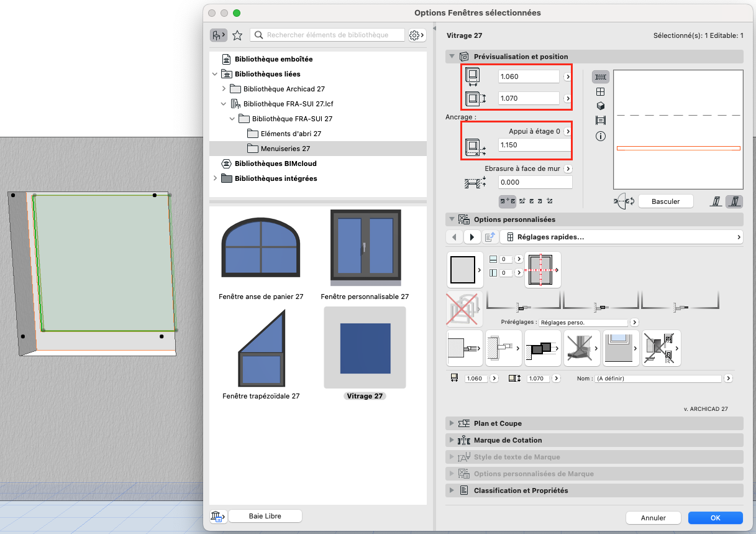Expand the Bibliothèques intégrées node
Viewport: 756px width, 534px height.
(215, 178)
